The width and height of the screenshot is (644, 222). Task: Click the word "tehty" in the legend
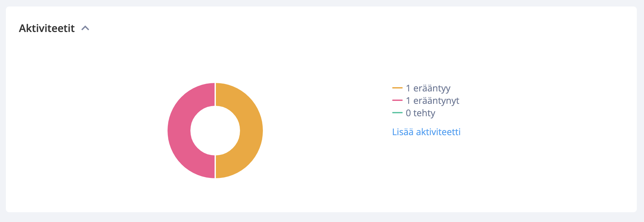coord(424,113)
